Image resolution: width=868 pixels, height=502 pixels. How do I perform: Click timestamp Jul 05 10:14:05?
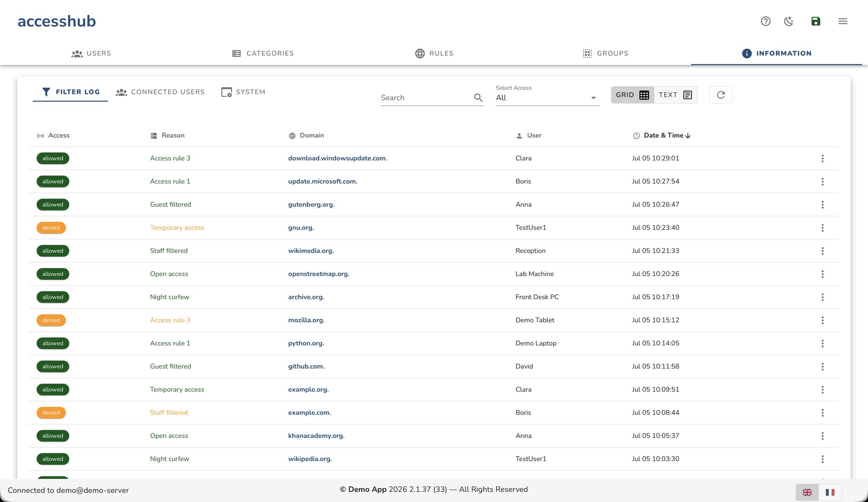(x=655, y=343)
